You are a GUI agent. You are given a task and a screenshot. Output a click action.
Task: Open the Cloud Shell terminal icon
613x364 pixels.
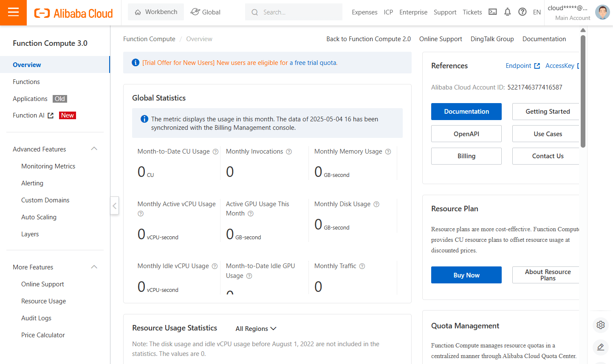(x=493, y=12)
